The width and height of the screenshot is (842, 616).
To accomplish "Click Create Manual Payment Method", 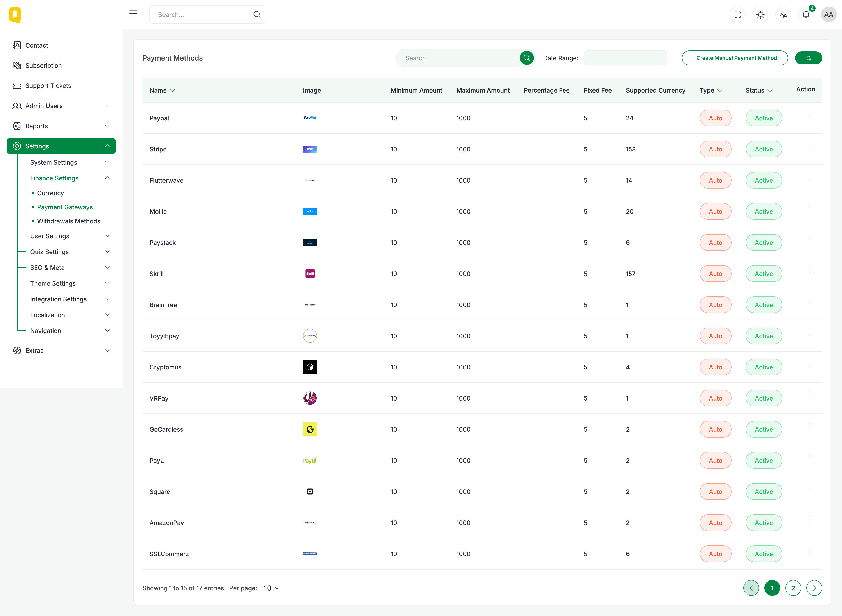I will click(x=735, y=58).
